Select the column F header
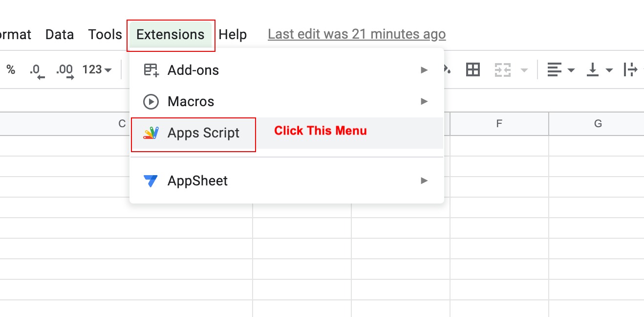The image size is (644, 317). 498,124
